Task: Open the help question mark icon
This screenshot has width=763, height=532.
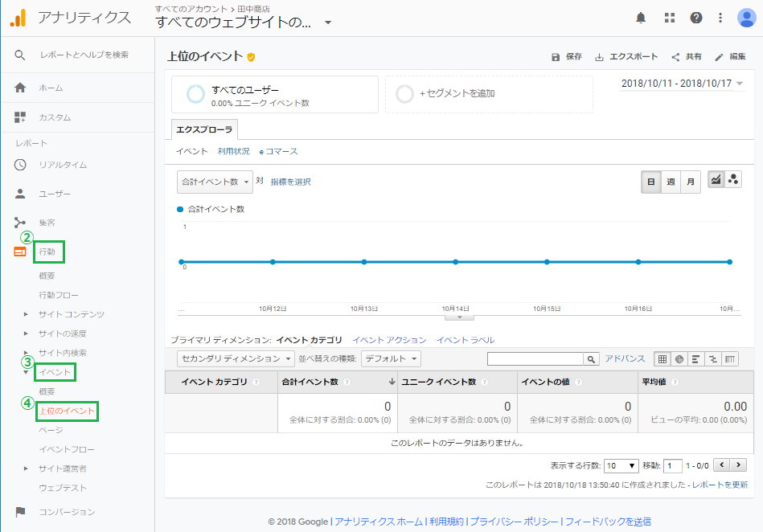Action: (x=695, y=18)
